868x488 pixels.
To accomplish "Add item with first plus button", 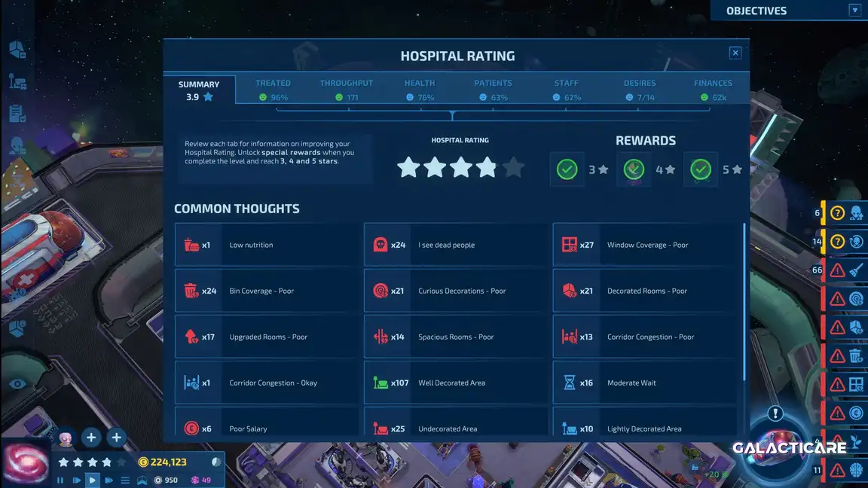I will (90, 438).
